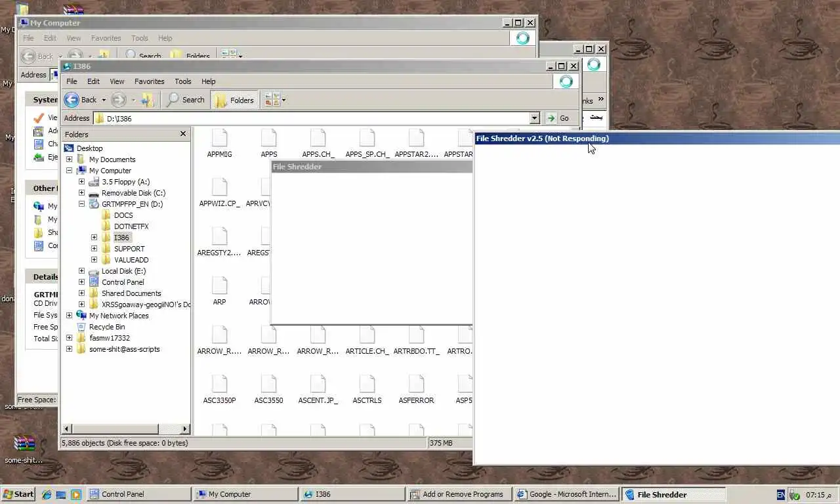The width and height of the screenshot is (840, 504).
Task: Click the Show Desktop quick launch icon
Action: click(61, 494)
